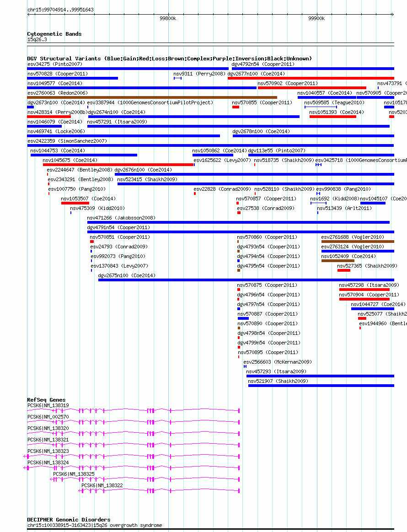
Task: Click esv3387944 (1000GenomesConsortiumPilotProject) label
Action: point(150,102)
